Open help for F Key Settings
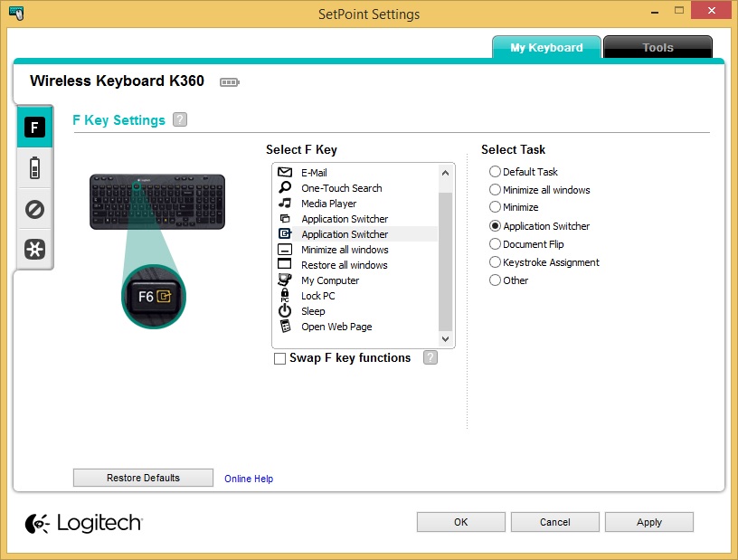Viewport: 738px width, 560px height. [x=180, y=119]
